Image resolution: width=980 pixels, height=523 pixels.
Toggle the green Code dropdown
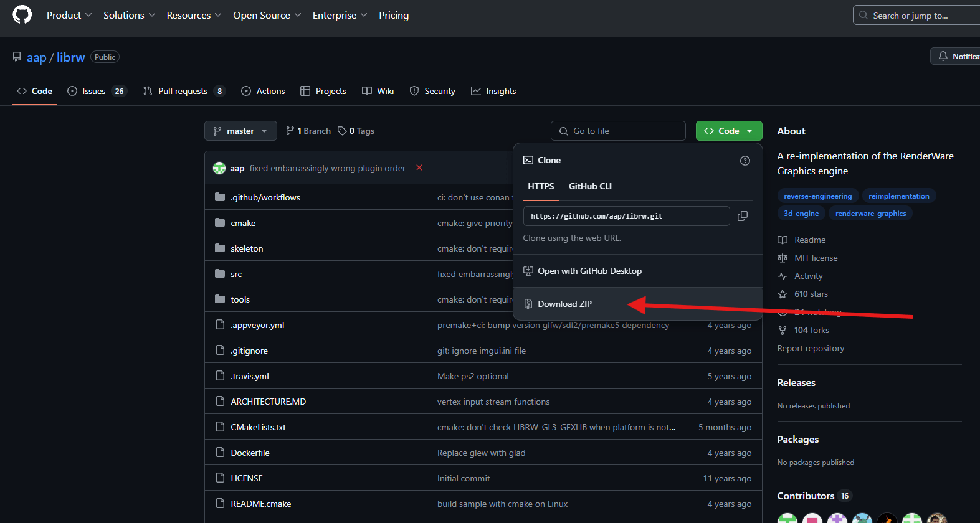click(729, 131)
